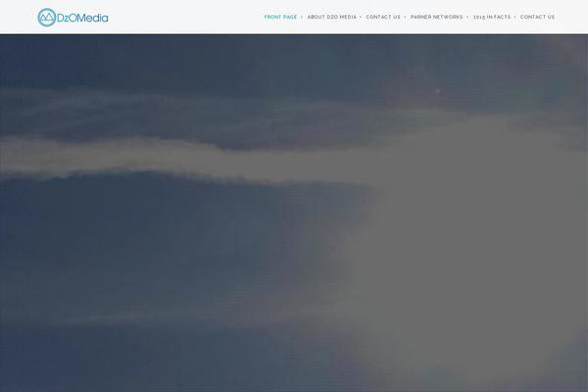Go to About DZO Media
The image size is (588, 392).
332,17
